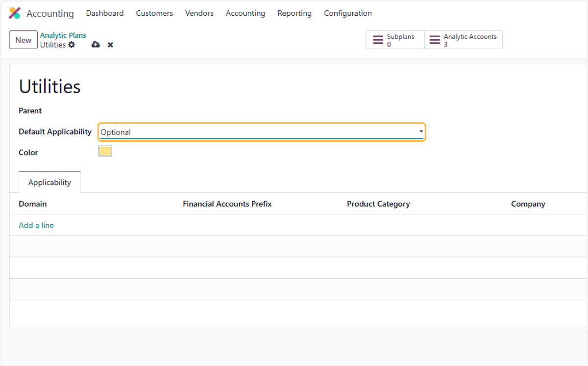Go back to Analytic Plans breadcrumb
The image size is (588, 366).
[63, 35]
